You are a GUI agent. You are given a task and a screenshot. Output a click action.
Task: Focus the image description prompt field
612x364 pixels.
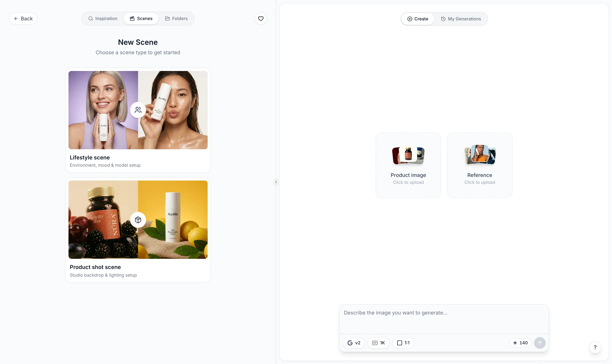click(444, 319)
